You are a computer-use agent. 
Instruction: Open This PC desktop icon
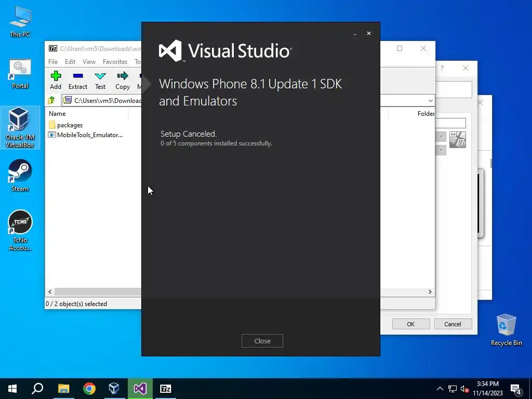[20, 22]
